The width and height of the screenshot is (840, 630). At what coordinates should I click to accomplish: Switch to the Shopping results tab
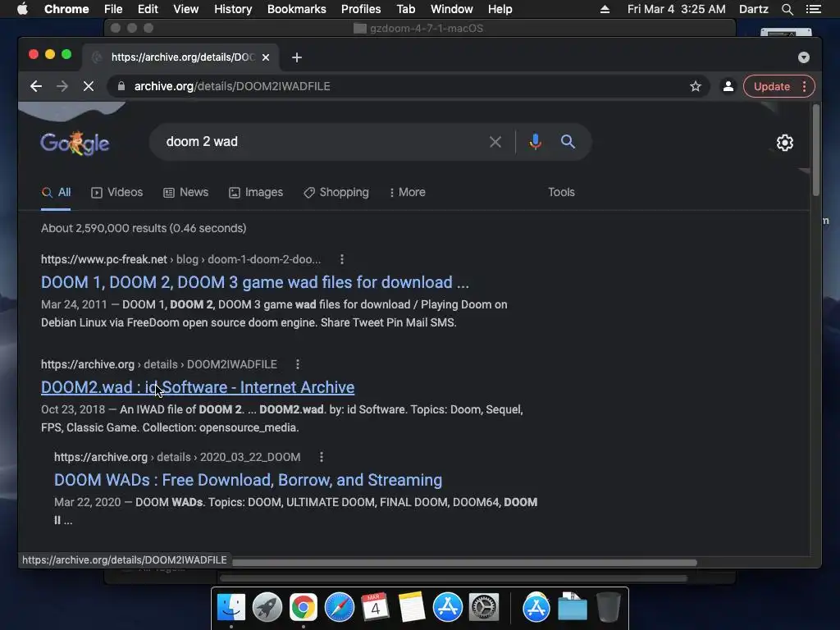coord(336,192)
